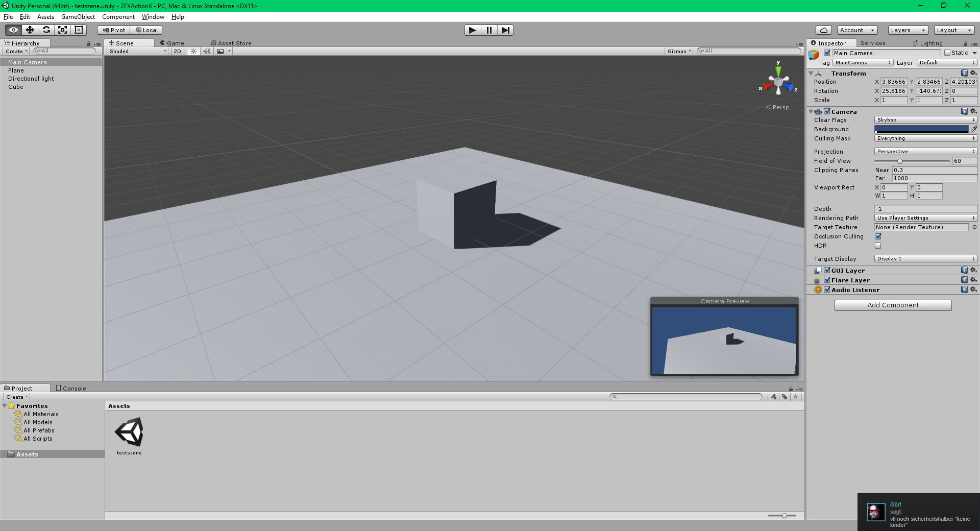Open the Cloud services icon
980x531 pixels.
[x=823, y=30]
